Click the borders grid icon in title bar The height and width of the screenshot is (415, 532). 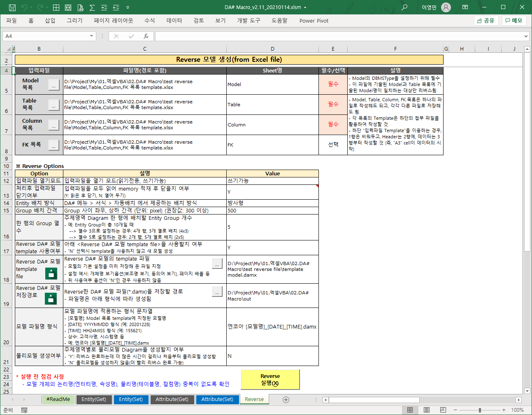(x=56, y=7)
